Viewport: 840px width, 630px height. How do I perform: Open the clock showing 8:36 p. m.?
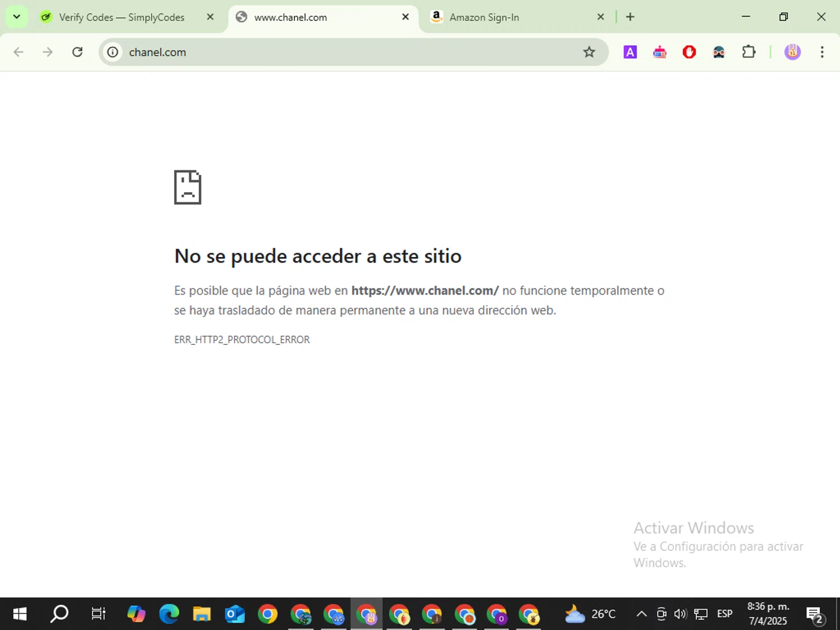click(x=768, y=614)
